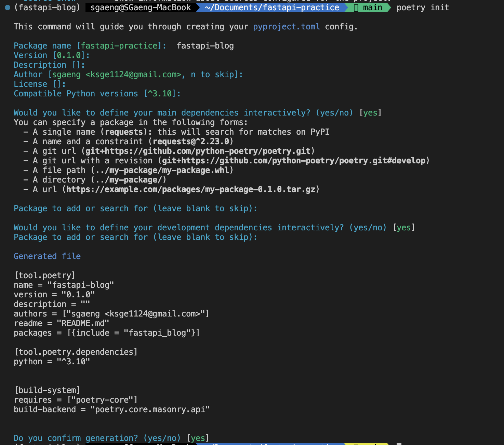Image resolution: width=504 pixels, height=445 pixels.
Task: Click the development dependencies interactively question
Action: [214, 228]
